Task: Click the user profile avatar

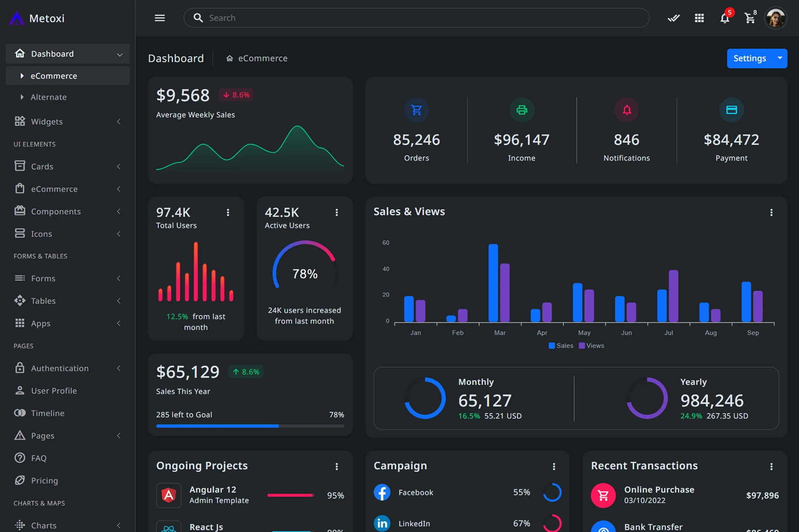Action: [x=775, y=18]
